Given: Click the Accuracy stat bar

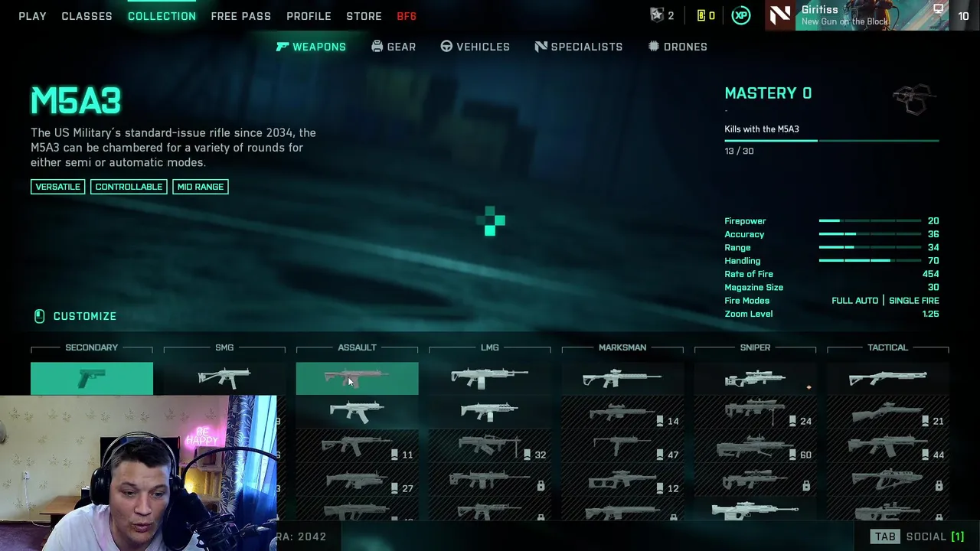Looking at the screenshot, I should tap(870, 234).
